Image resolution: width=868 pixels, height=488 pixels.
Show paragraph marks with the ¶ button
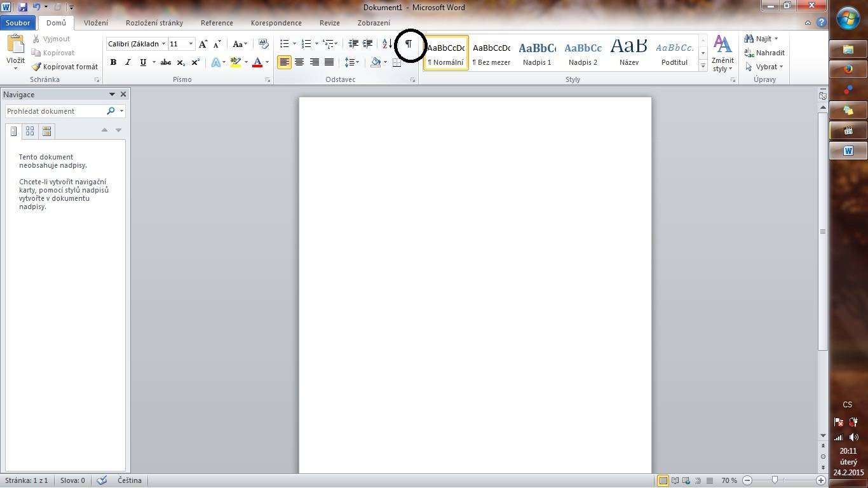[x=409, y=44]
